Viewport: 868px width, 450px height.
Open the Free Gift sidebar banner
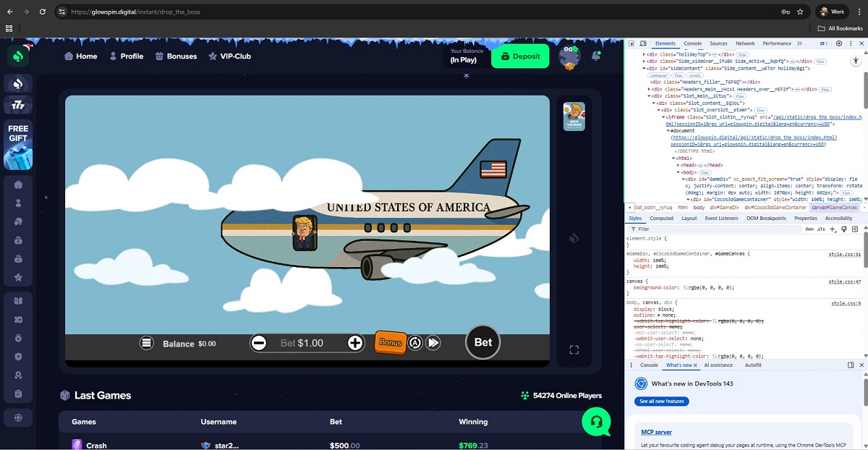point(18,144)
